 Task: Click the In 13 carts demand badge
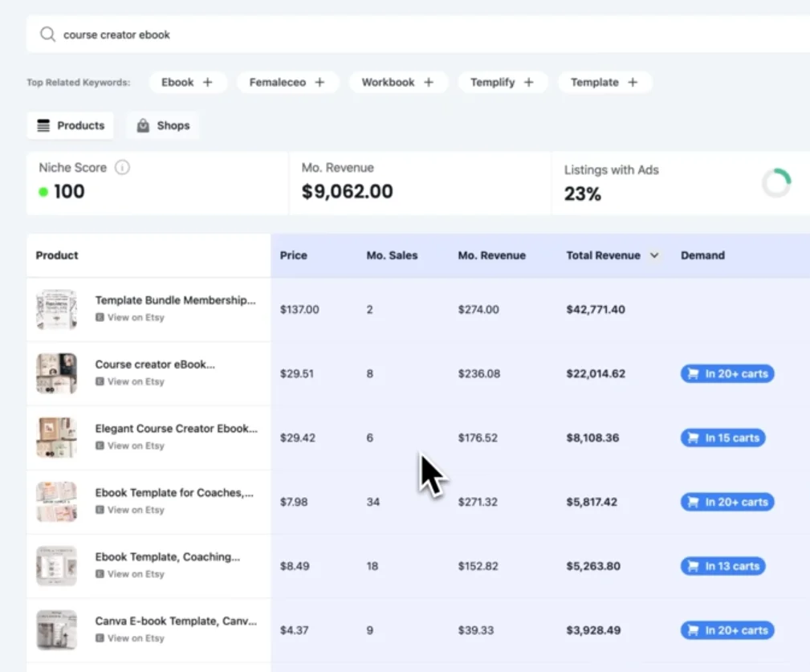pos(723,566)
